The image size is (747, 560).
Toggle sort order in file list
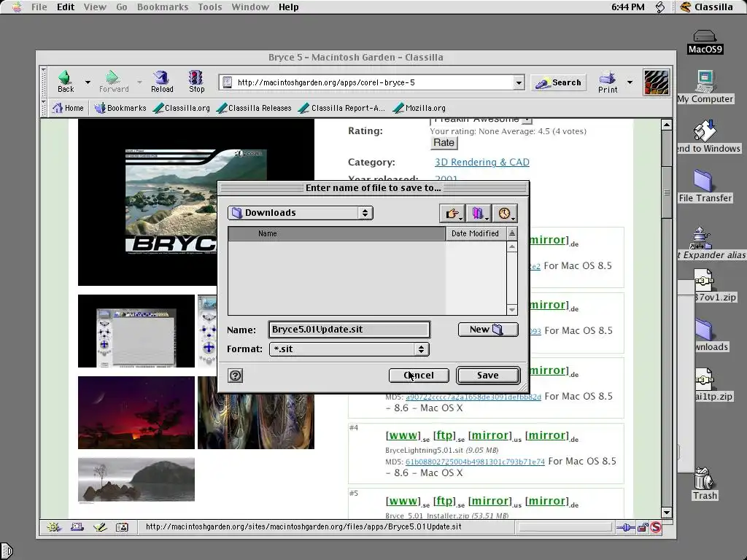click(512, 233)
